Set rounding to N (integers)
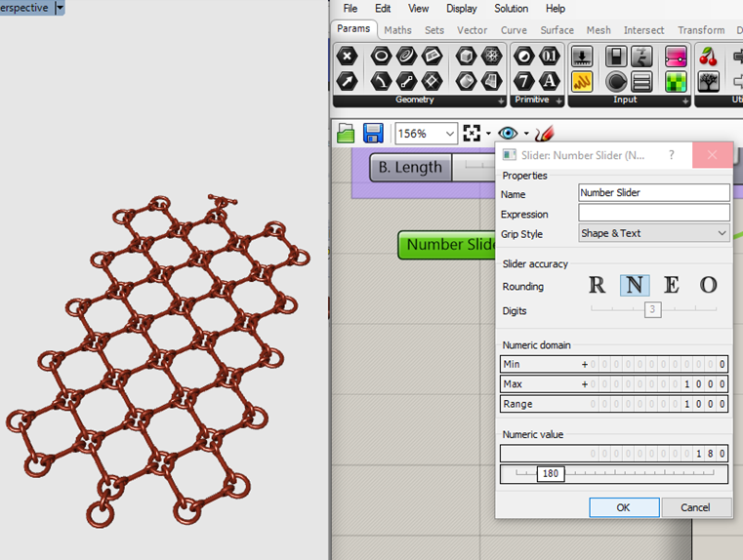This screenshot has width=743, height=560. [x=635, y=285]
